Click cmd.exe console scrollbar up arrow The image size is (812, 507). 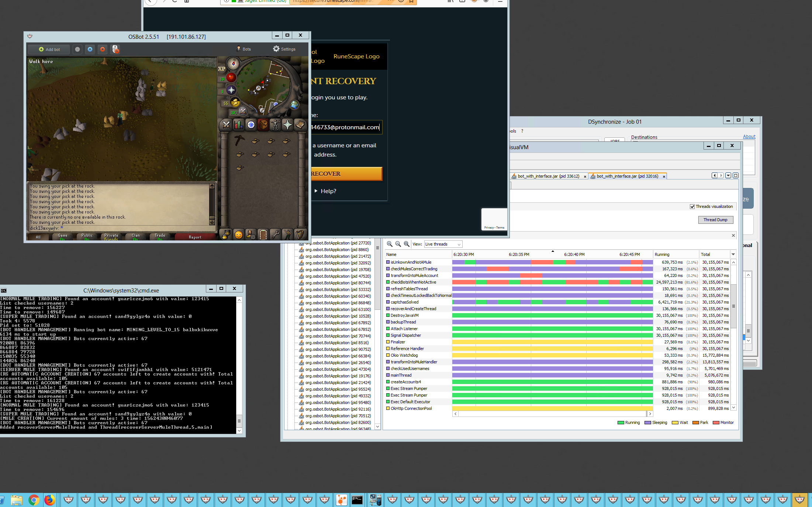point(239,300)
